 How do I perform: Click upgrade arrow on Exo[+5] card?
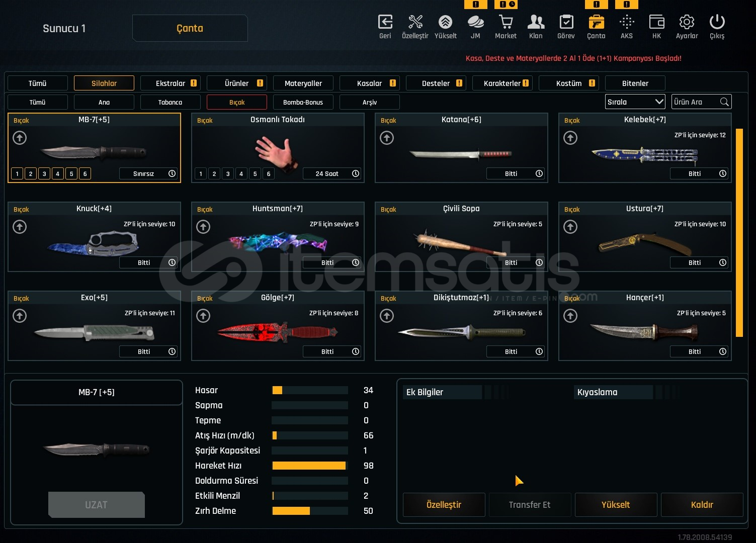pos(20,316)
